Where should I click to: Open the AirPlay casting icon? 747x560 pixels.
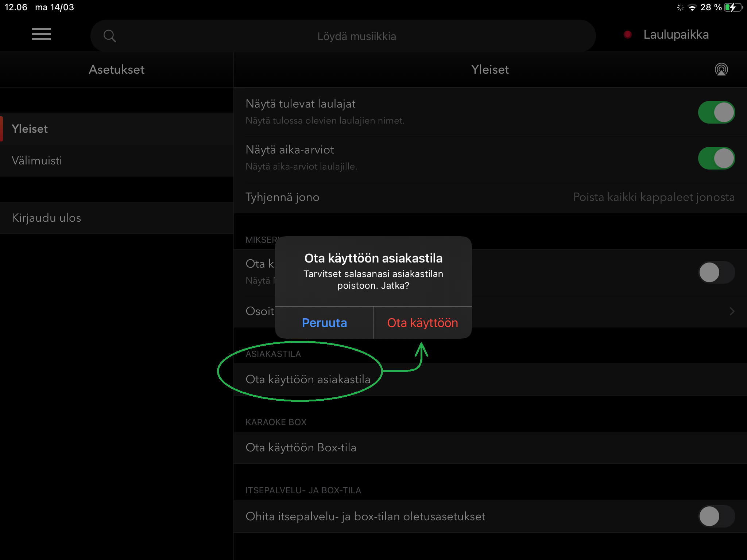[x=721, y=69]
